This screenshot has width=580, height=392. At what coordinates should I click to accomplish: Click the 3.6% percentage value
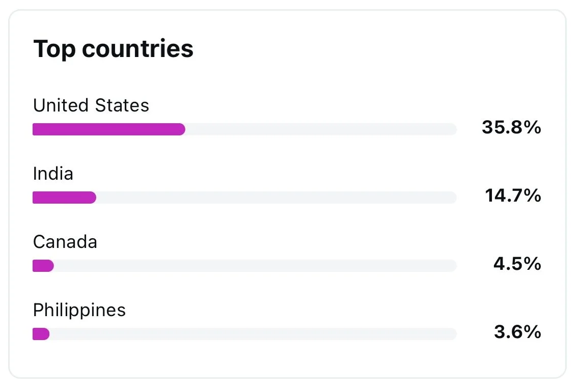517,332
